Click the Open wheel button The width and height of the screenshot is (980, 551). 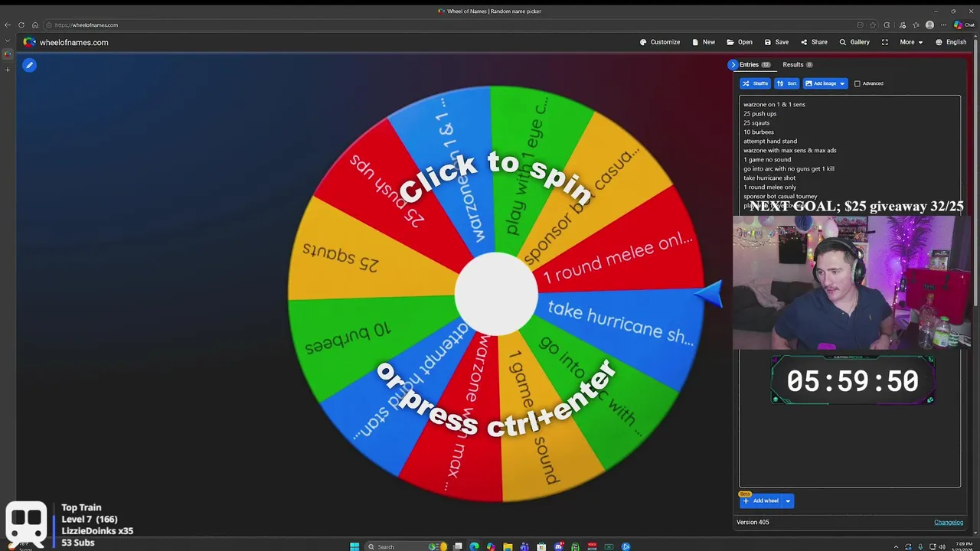(740, 42)
